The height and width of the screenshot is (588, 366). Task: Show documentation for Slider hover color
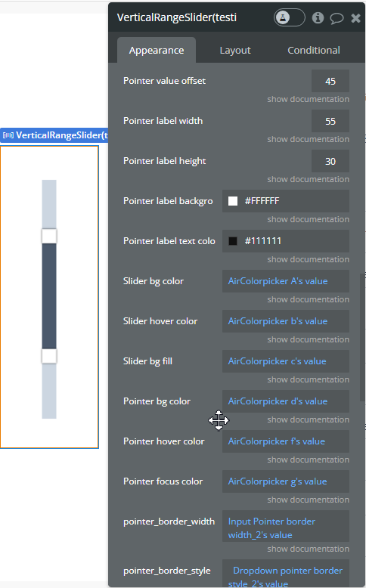coord(308,339)
